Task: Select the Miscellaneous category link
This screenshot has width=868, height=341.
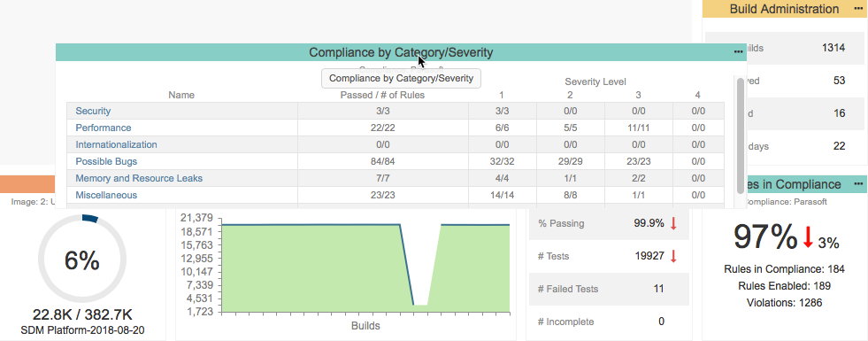Action: [x=106, y=195]
